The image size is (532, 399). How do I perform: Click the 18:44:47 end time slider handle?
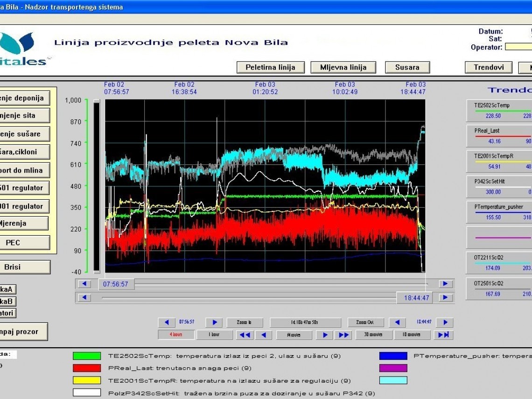coord(414,298)
